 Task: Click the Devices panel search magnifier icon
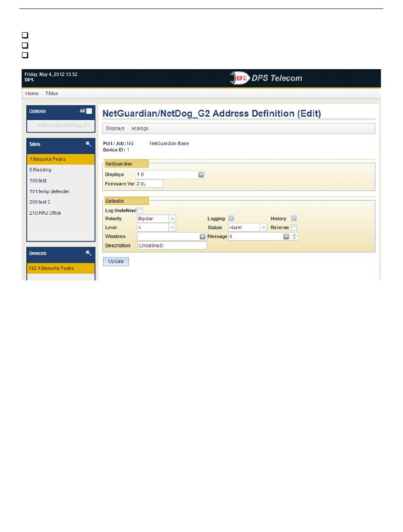[89, 253]
